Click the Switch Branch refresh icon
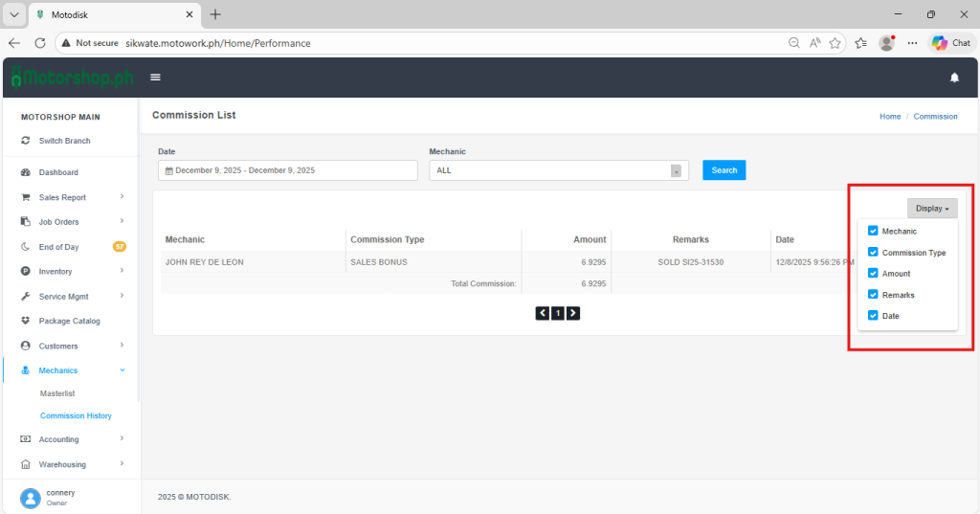Viewport: 980px width, 514px height. coord(26,141)
